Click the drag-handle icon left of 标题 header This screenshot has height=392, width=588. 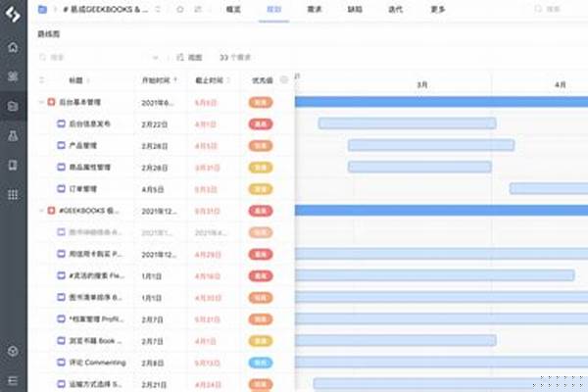click(x=41, y=80)
